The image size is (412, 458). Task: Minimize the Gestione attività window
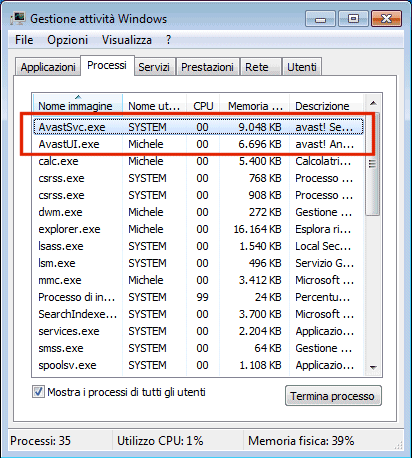(x=320, y=19)
